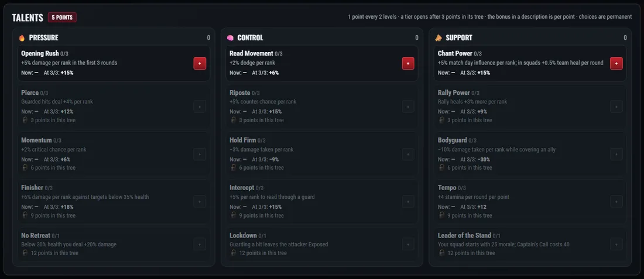Click locked plus for Leader of the Stand
Viewport: 644px width, 279px height.
click(616, 244)
